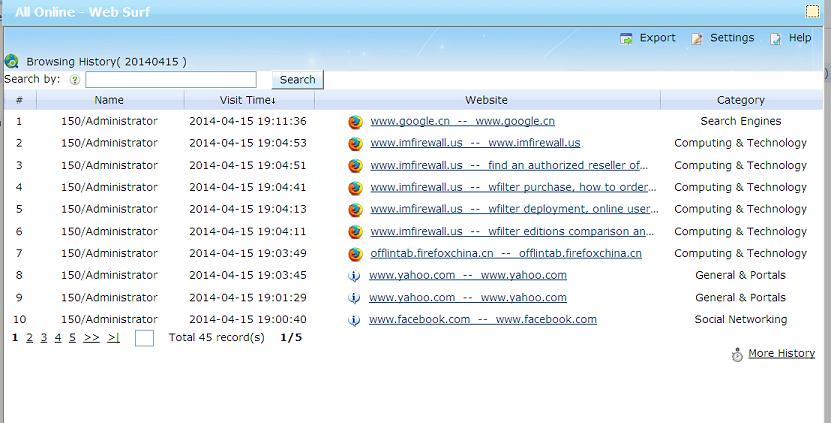This screenshot has height=423, width=831.
Task: Click the info icon in row 8
Action: 354,276
